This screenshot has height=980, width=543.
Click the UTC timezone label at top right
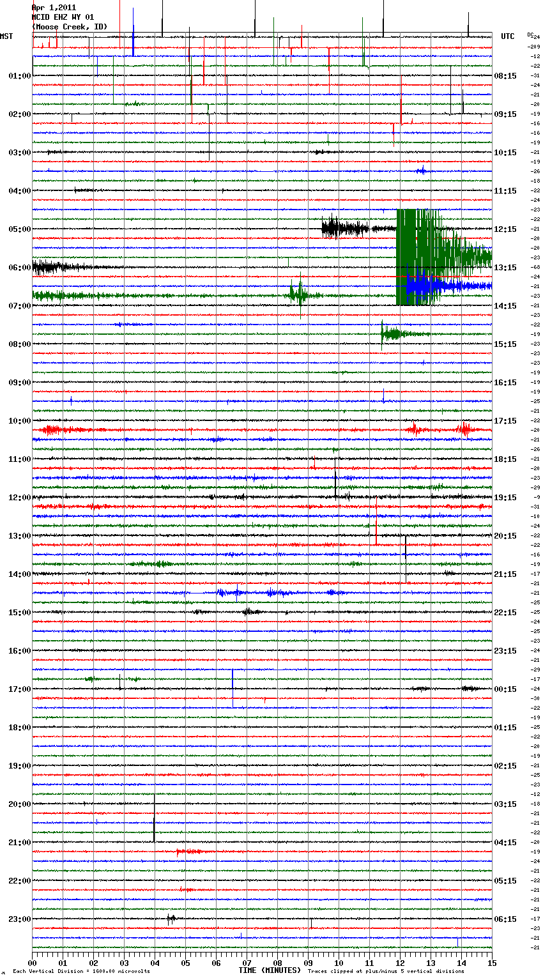click(x=507, y=36)
